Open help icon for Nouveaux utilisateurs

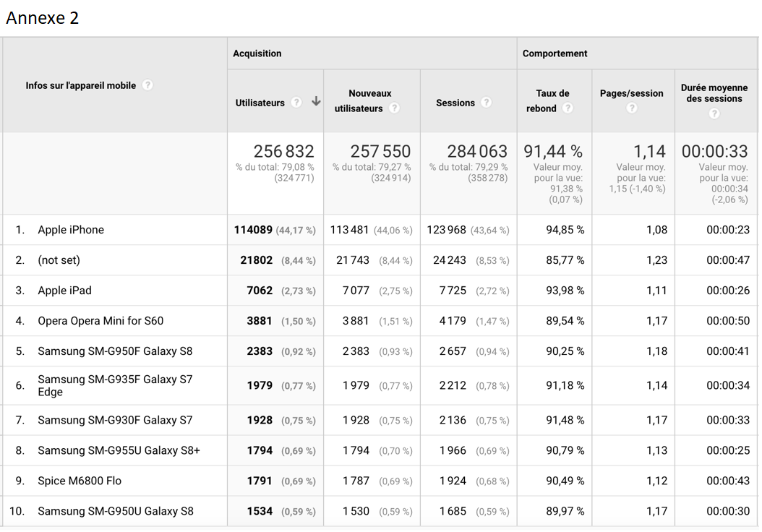[394, 108]
